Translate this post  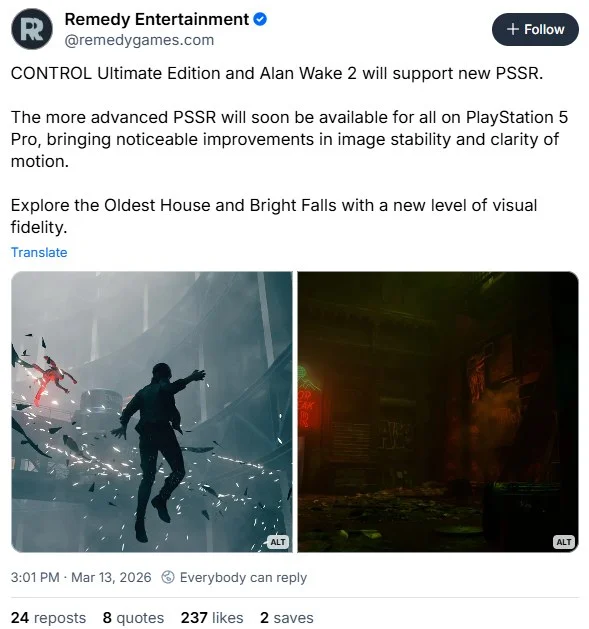point(39,252)
